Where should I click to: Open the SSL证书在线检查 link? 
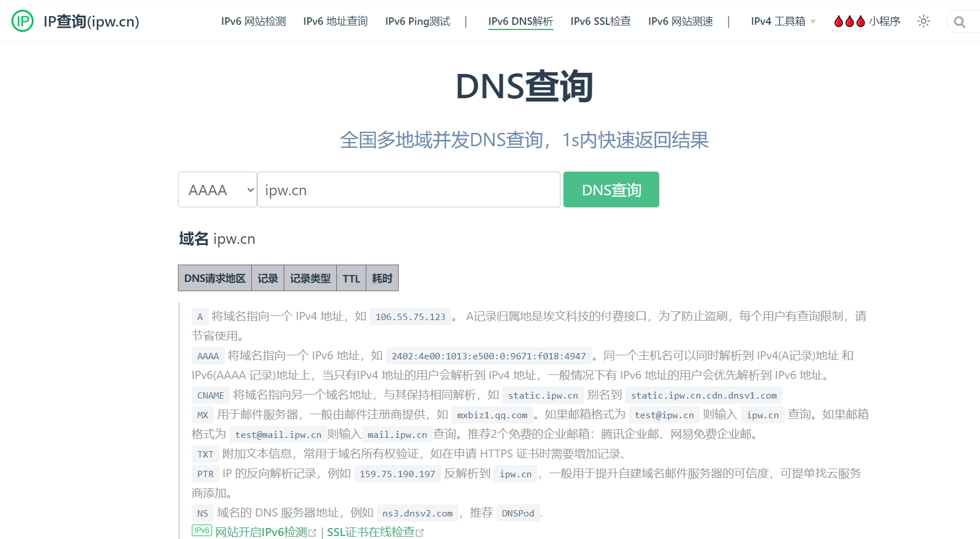(x=372, y=532)
